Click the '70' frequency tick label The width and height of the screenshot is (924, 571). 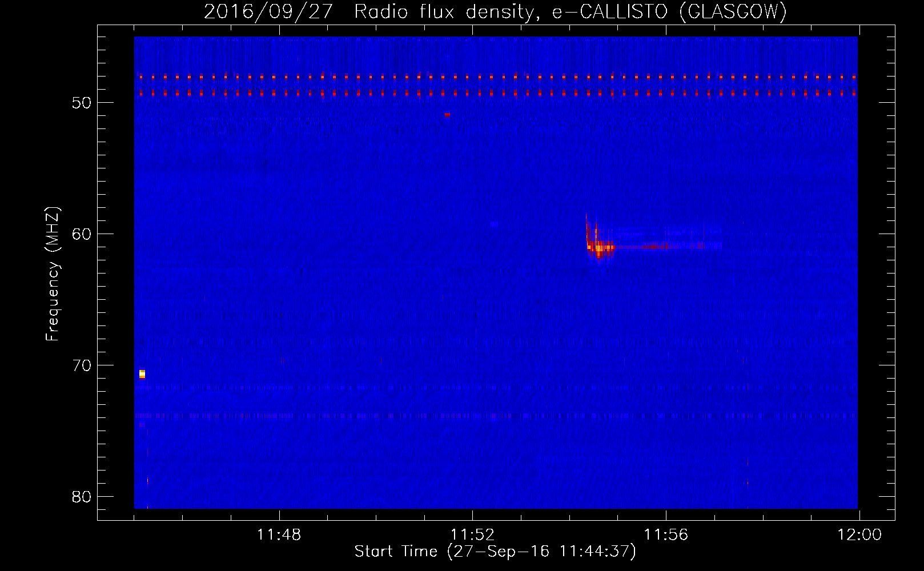tap(82, 365)
